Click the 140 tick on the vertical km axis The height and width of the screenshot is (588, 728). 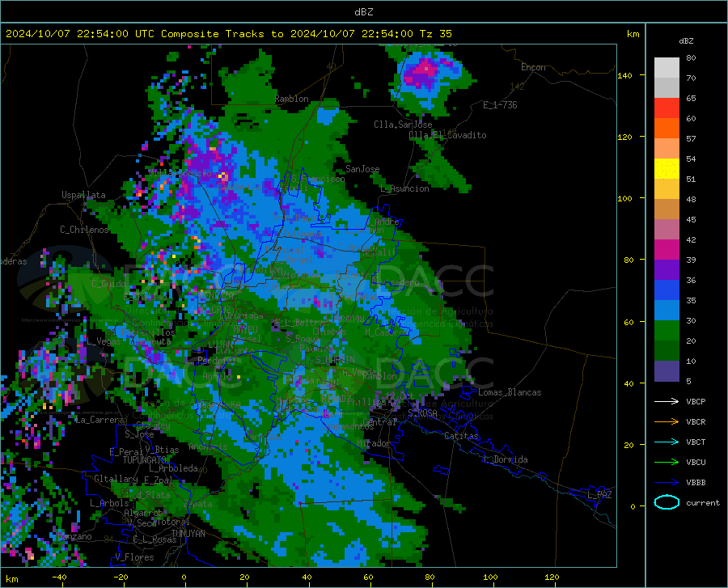(624, 75)
